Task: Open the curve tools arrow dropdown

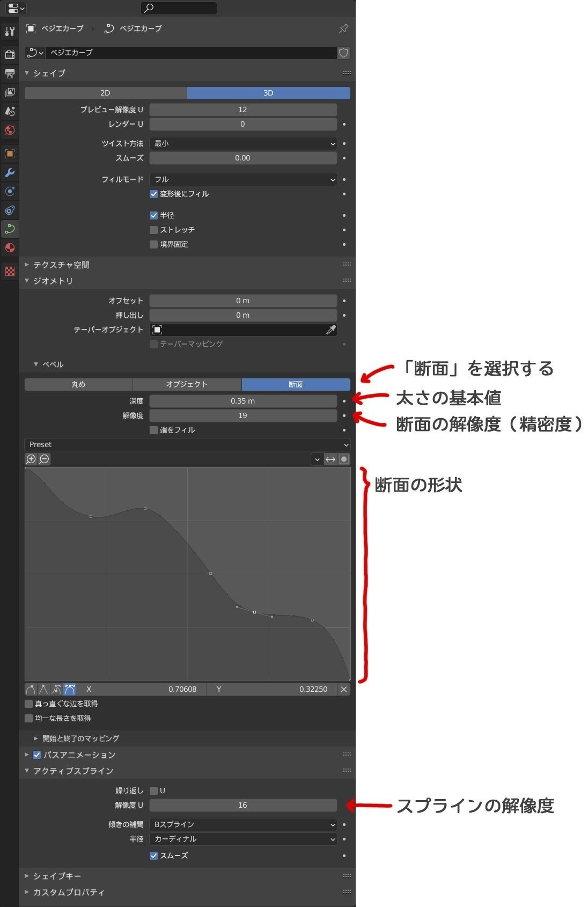Action: [317, 459]
